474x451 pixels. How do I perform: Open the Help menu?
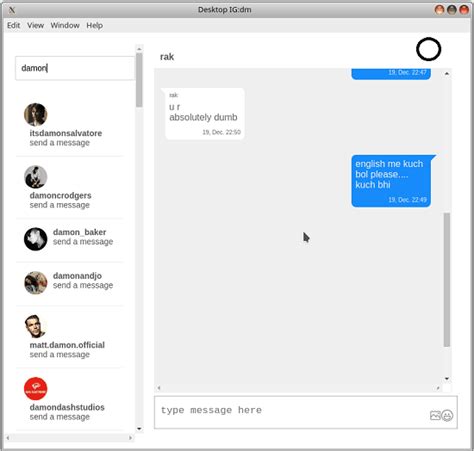[94, 25]
